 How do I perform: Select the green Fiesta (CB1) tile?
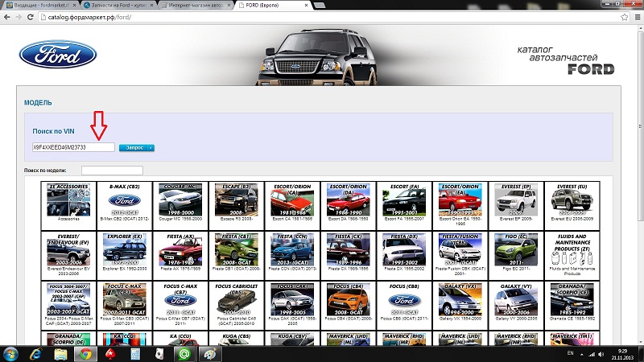coord(236,255)
